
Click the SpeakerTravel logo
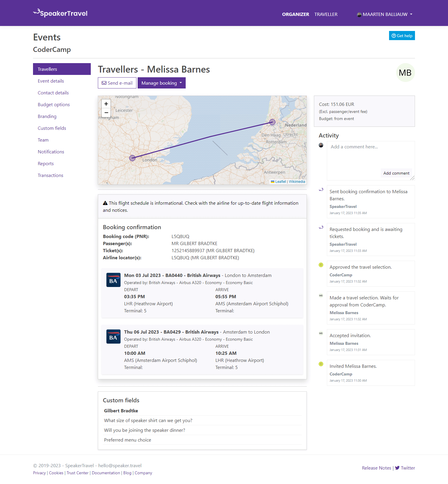click(60, 13)
